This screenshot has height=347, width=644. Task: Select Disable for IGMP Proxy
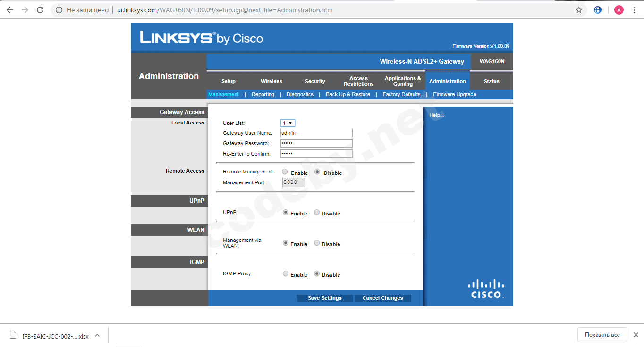coord(317,274)
